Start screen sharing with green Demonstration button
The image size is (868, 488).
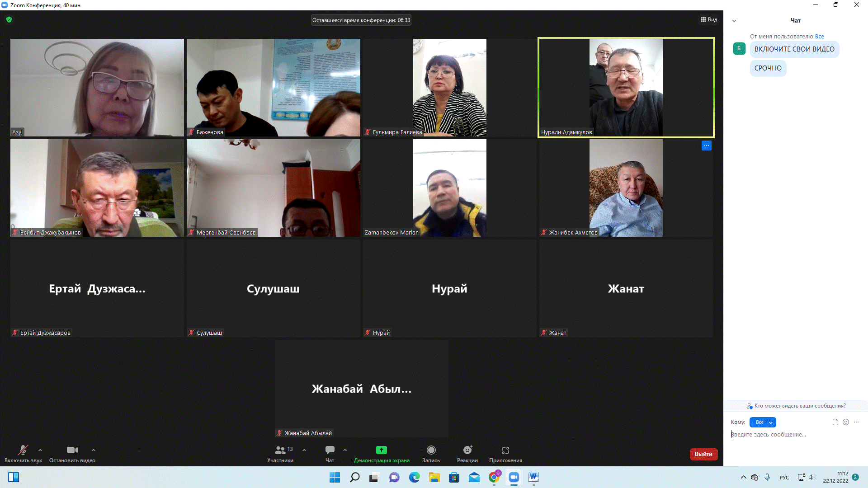(x=381, y=450)
